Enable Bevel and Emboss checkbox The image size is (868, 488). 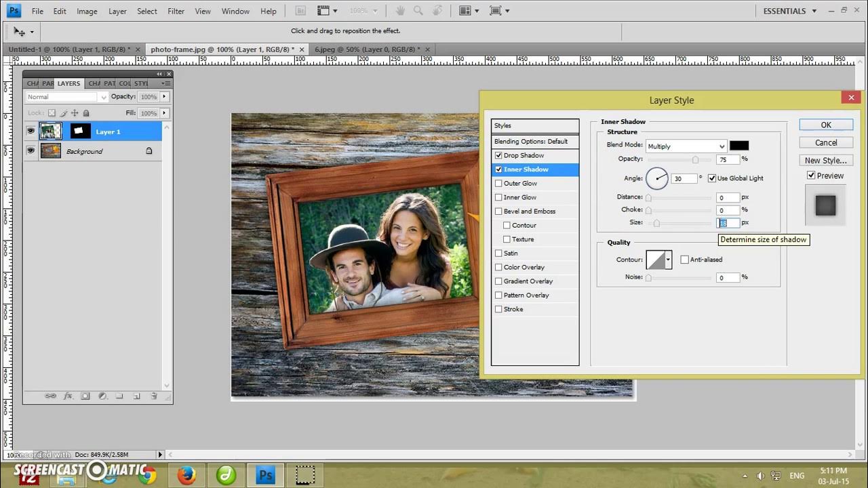(498, 211)
